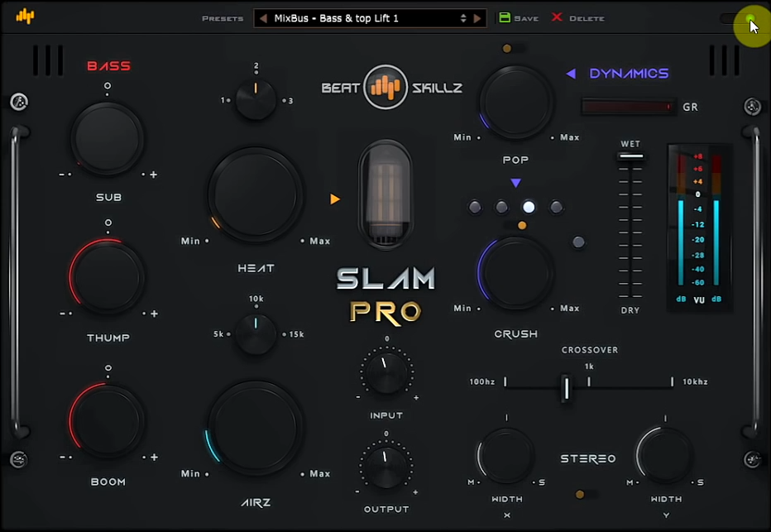The width and height of the screenshot is (771, 532).
Task: Click the red Bass section title
Action: tap(108, 66)
